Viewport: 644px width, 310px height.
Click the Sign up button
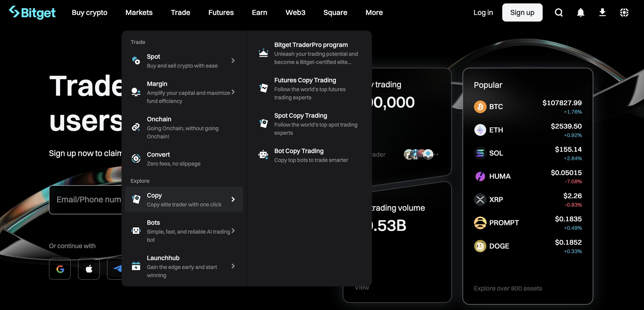click(522, 12)
